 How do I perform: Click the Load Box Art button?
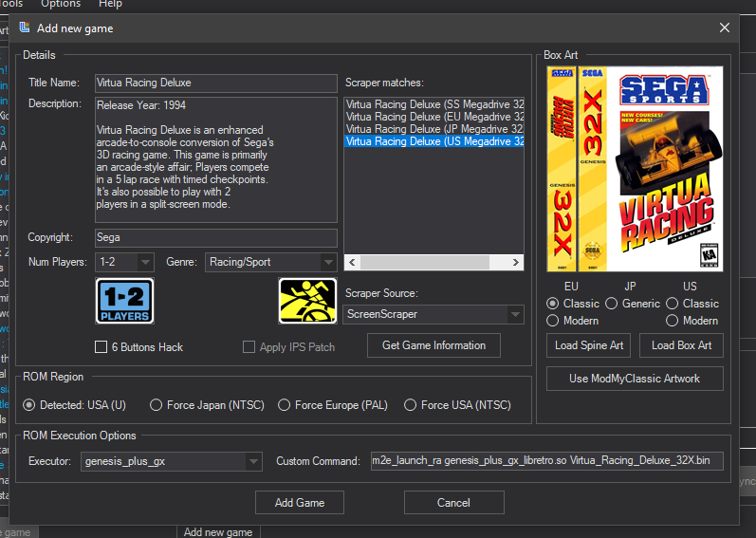(681, 345)
